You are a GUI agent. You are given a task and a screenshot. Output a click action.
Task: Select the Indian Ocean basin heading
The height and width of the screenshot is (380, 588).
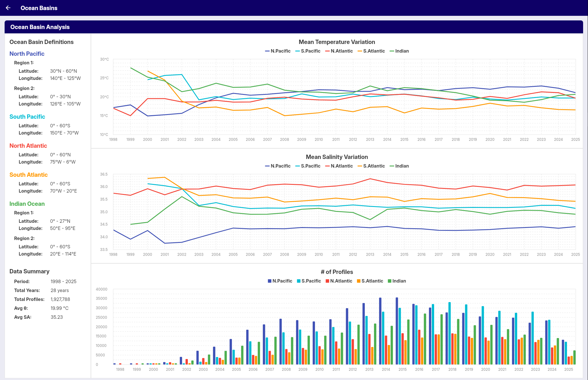27,204
